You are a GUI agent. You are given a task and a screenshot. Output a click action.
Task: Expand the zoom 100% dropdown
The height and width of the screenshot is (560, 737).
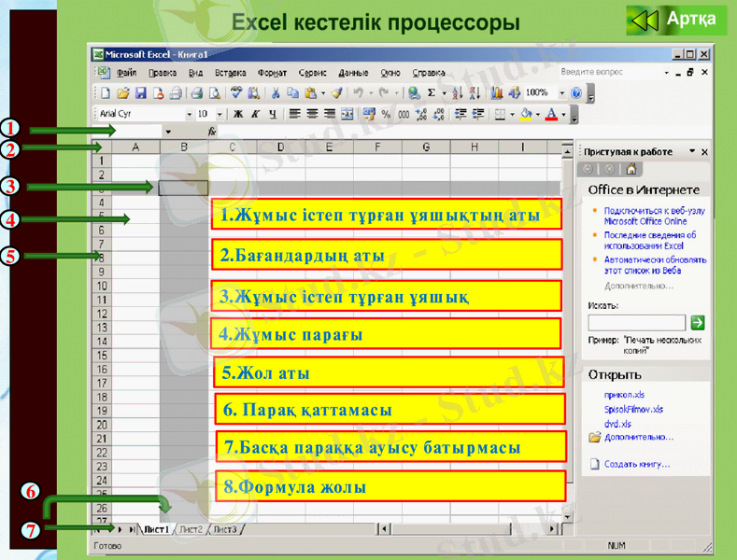pos(562,93)
